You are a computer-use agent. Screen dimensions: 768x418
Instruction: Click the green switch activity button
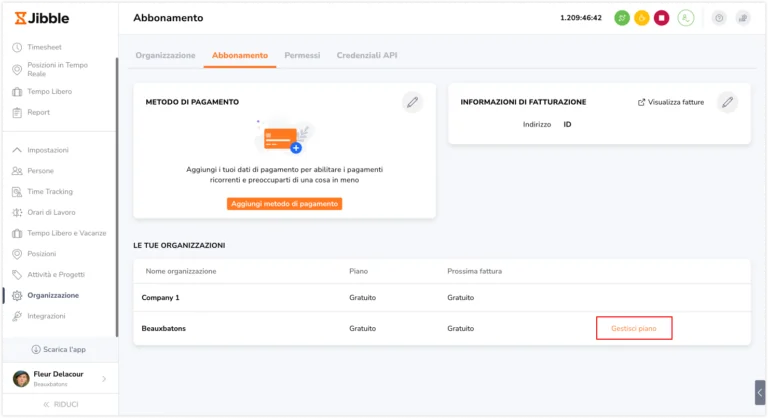(622, 18)
